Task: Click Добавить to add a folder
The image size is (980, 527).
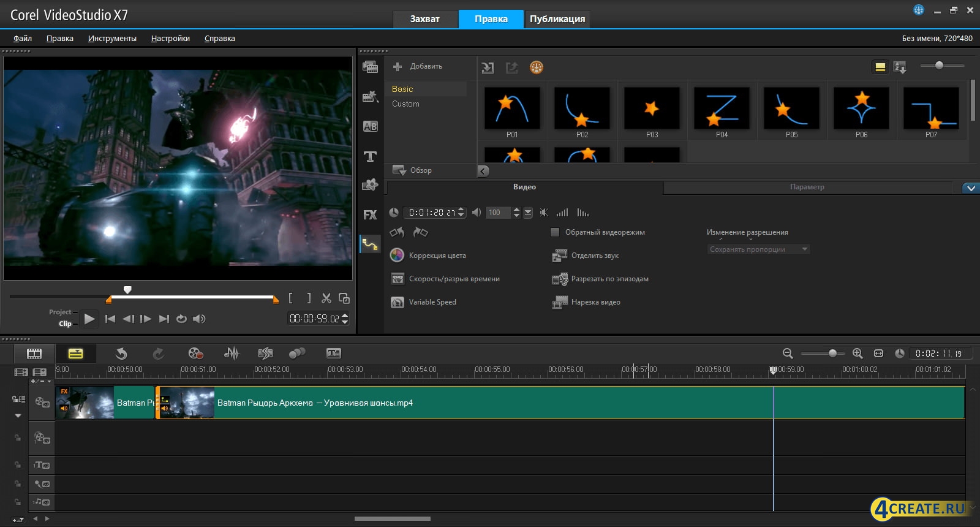Action: [x=418, y=66]
